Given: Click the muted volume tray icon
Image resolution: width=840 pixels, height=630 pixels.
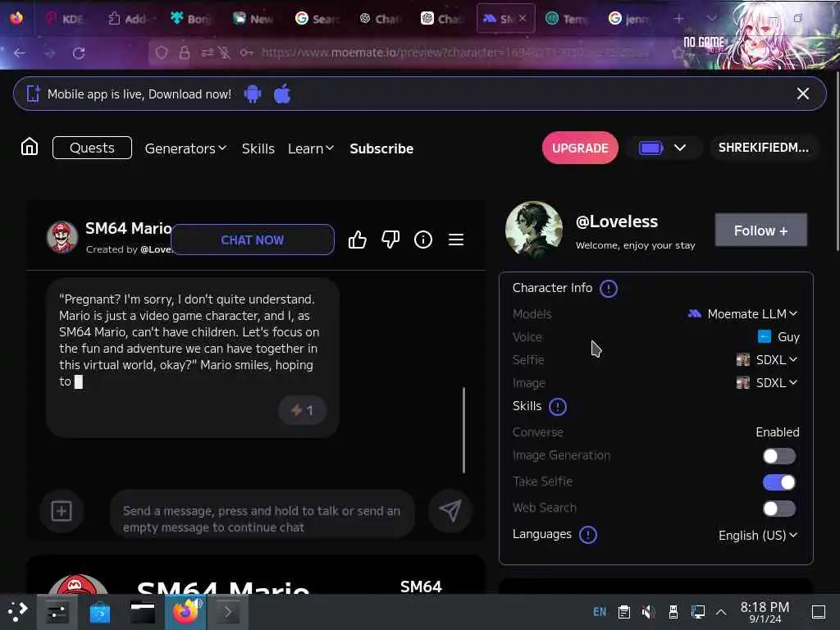Looking at the screenshot, I should 648,612.
